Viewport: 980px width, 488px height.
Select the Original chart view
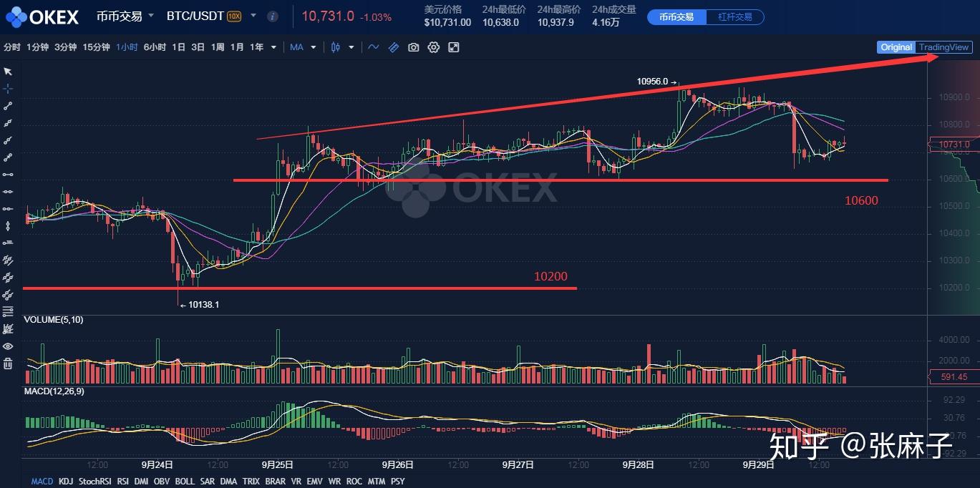pyautogui.click(x=896, y=47)
